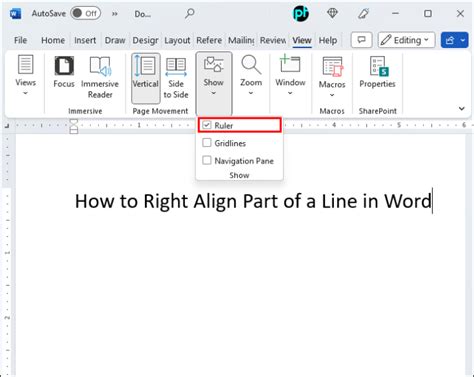474x377 pixels.
Task: Click the diamond premium icon
Action: (332, 13)
